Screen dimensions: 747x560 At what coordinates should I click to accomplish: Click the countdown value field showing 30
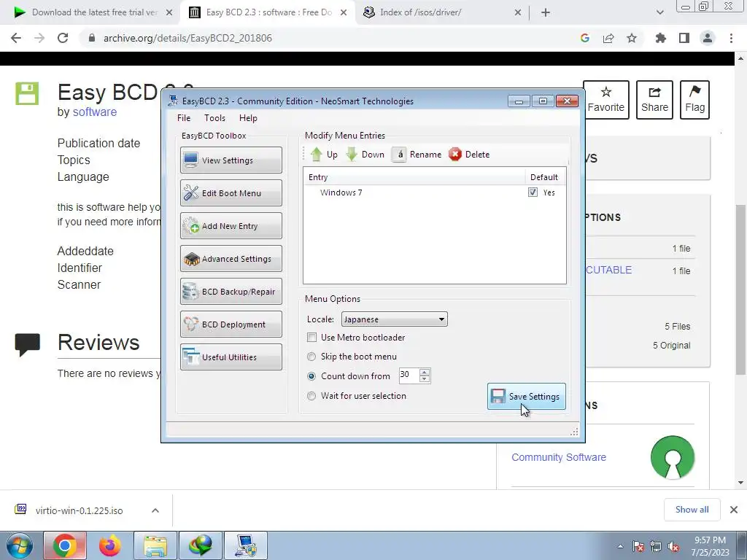(409, 376)
